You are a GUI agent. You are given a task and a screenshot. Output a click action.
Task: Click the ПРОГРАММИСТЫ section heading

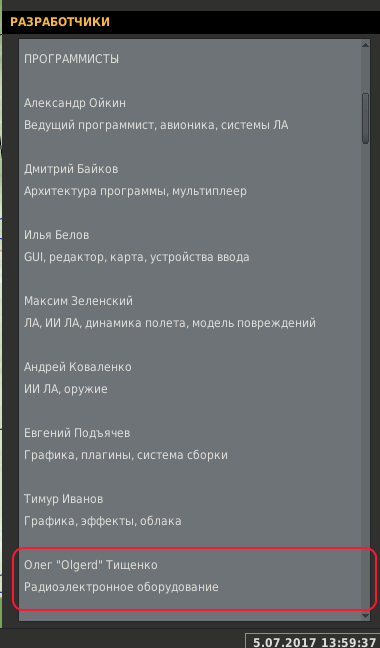(71, 59)
